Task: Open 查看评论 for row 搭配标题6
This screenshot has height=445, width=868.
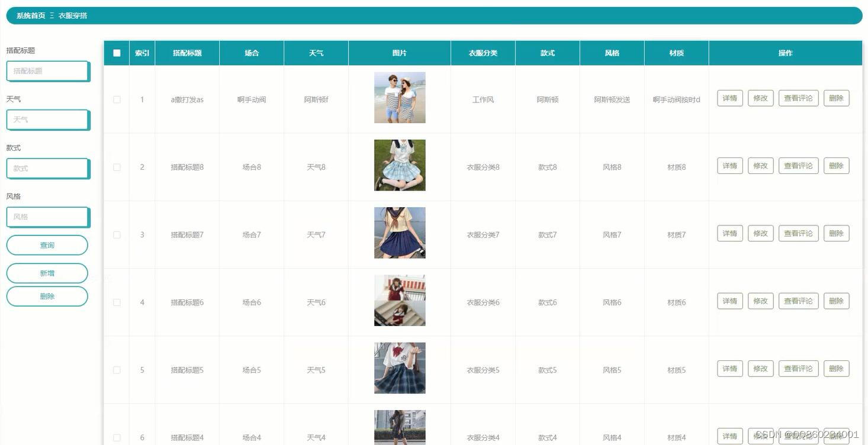Action: (798, 301)
